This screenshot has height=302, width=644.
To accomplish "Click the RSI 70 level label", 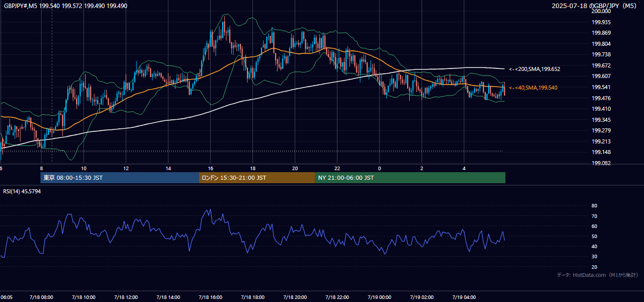I will point(594,216).
